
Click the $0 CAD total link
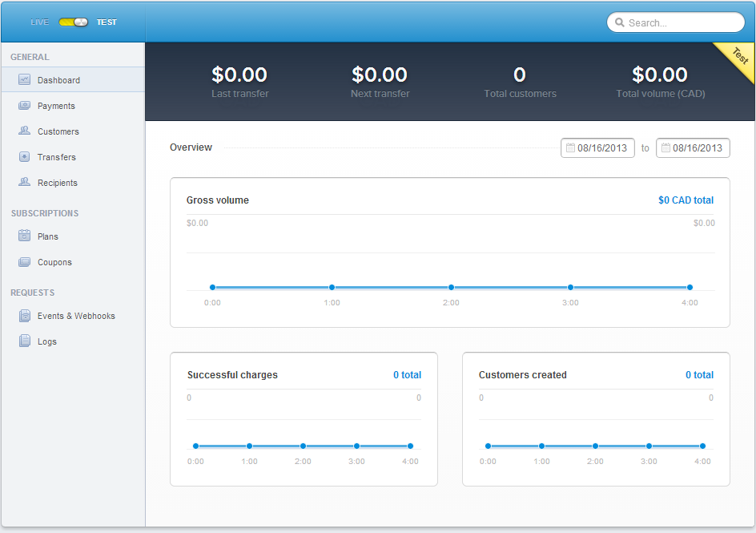point(686,200)
